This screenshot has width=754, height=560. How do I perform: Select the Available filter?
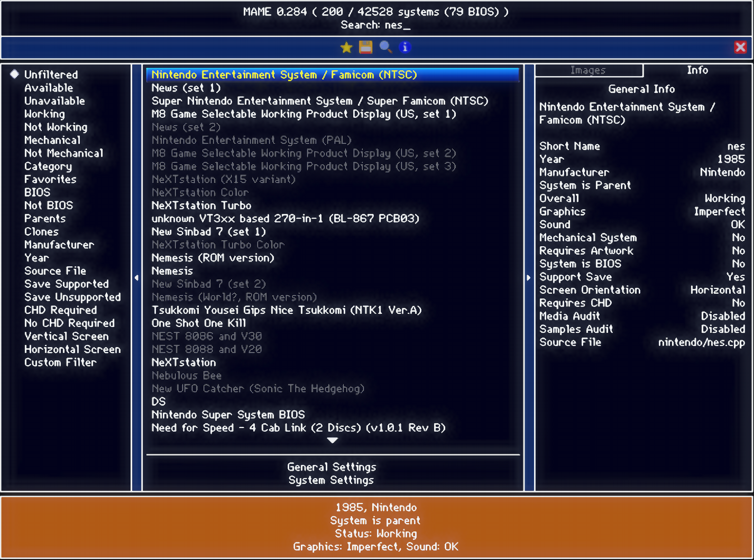(x=48, y=88)
